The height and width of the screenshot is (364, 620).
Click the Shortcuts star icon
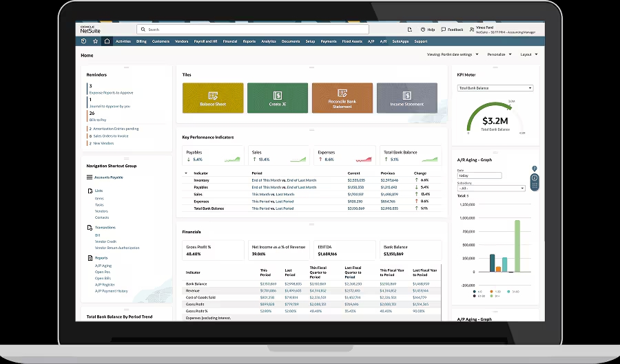[x=96, y=41]
